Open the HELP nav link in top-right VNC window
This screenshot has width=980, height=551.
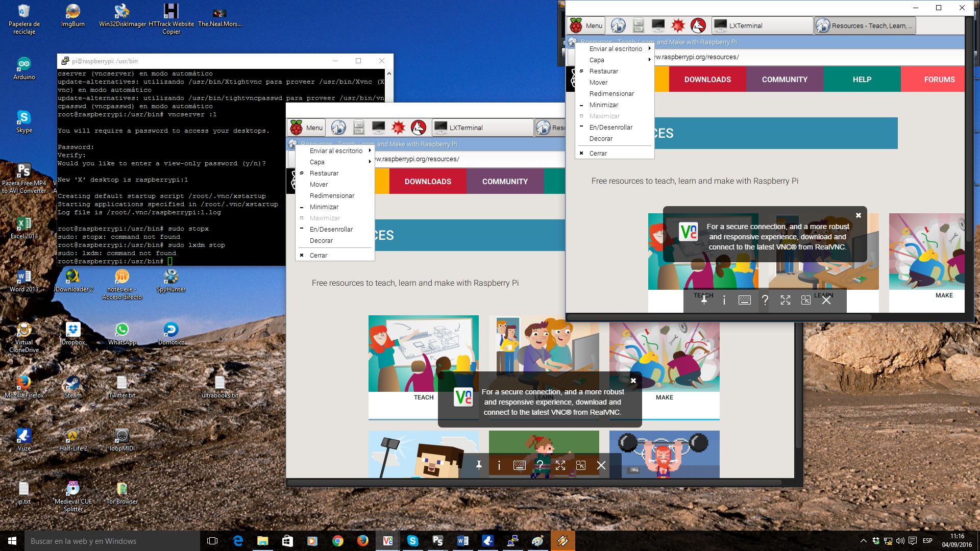click(x=862, y=80)
